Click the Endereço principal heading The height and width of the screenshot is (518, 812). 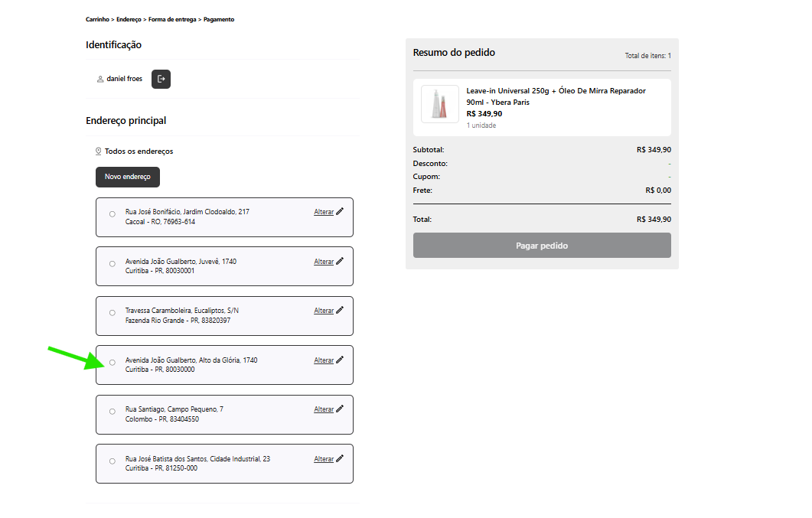click(126, 121)
